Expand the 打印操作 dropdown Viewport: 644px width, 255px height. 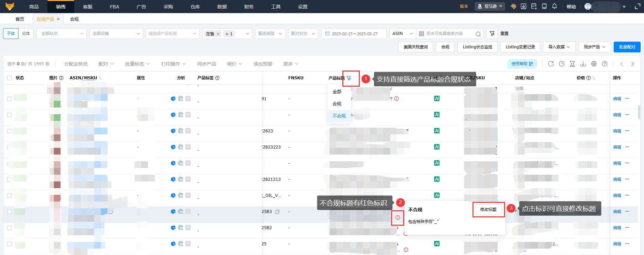pos(174,64)
